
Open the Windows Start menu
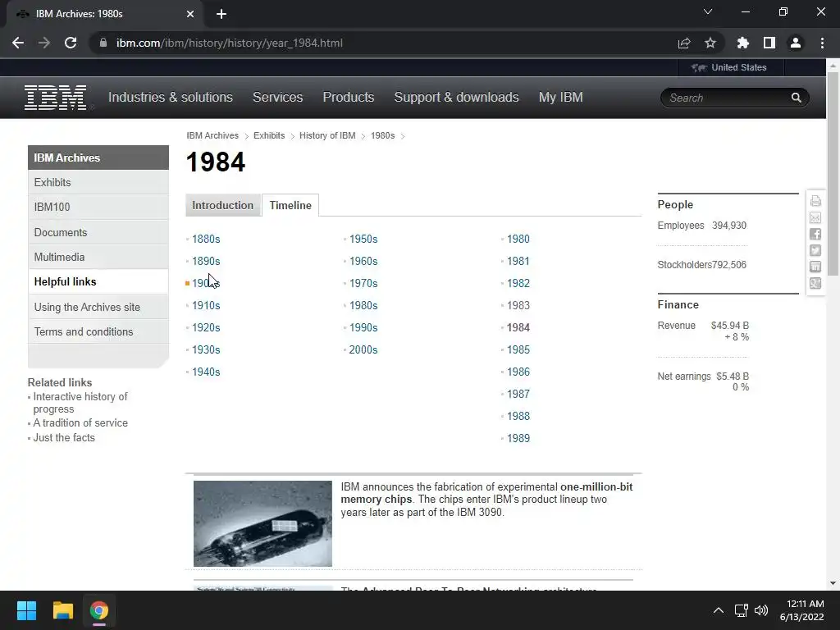26,610
